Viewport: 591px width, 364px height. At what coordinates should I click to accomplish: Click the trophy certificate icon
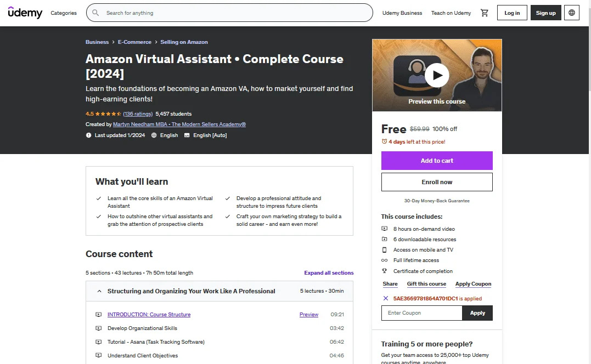(x=384, y=271)
